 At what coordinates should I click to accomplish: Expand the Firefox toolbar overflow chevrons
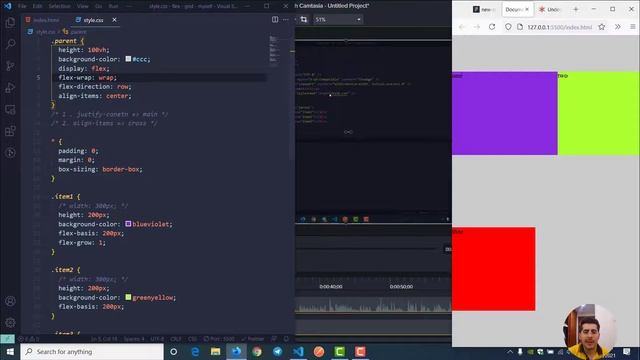(618, 27)
